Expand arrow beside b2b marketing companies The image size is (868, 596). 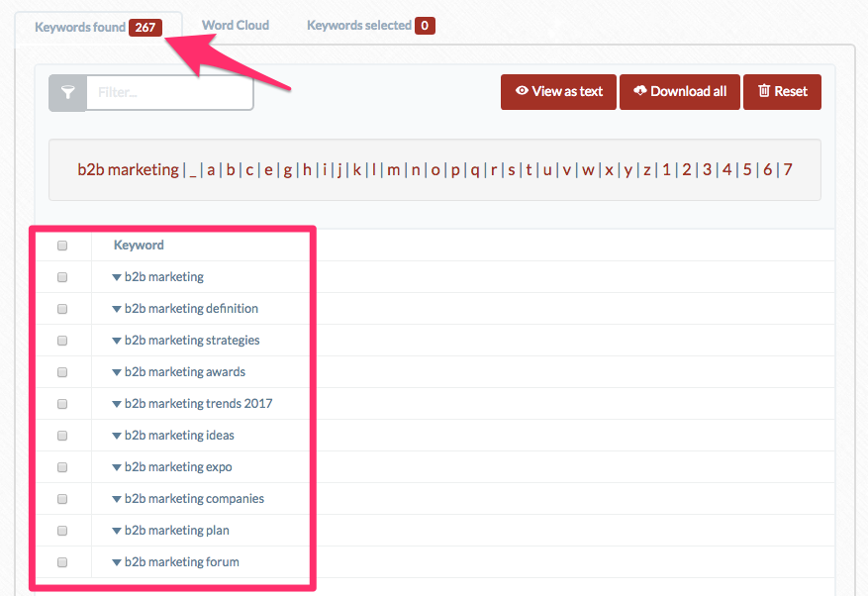click(x=116, y=499)
